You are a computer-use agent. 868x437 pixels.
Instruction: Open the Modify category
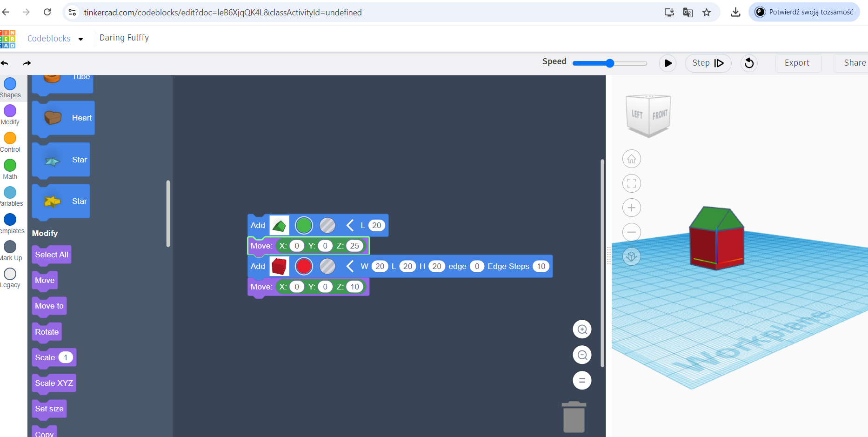coord(10,115)
